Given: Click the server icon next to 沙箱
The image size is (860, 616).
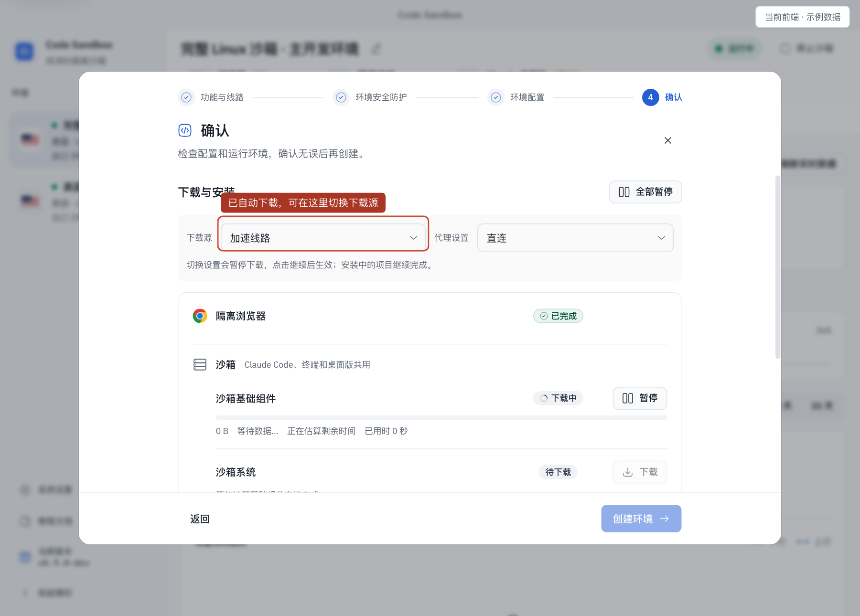Looking at the screenshot, I should (x=200, y=365).
